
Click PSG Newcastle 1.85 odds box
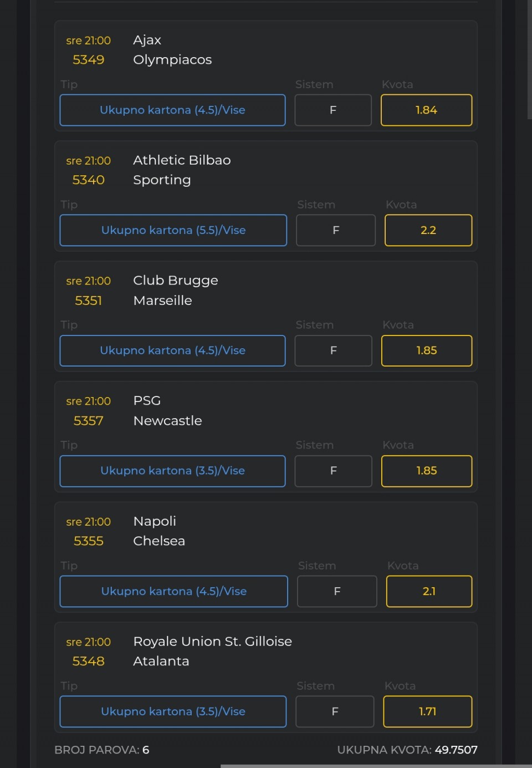(x=427, y=471)
